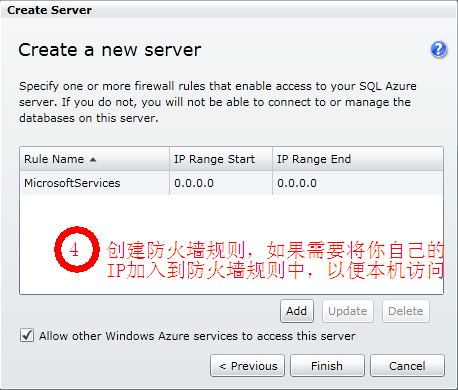This screenshot has width=458, height=390.
Task: Select the MicrosoftServices firewall rule row
Action: point(231,183)
